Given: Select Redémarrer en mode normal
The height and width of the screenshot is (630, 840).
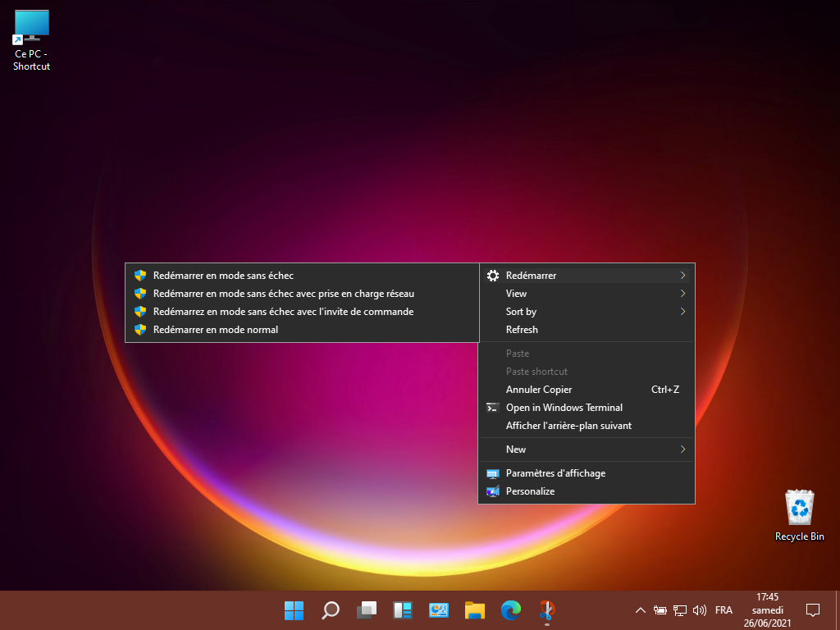Looking at the screenshot, I should tap(216, 330).
